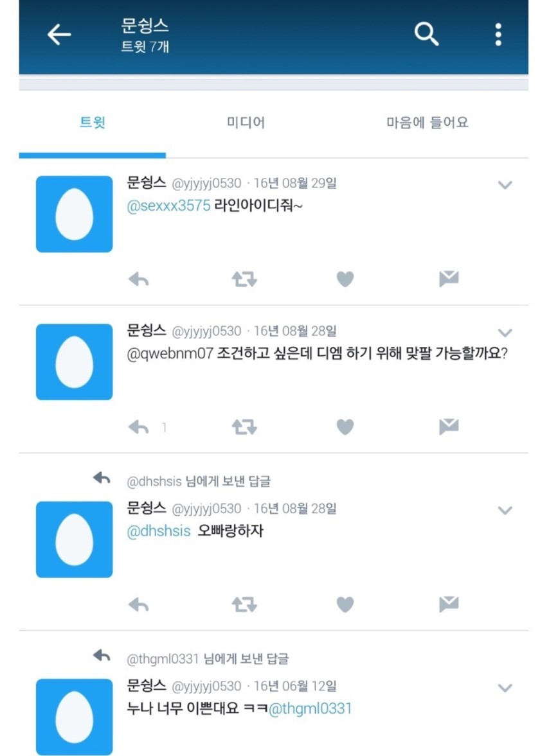
Task: Expand options chevron on @qwebnm07 tweet
Action: (505, 333)
